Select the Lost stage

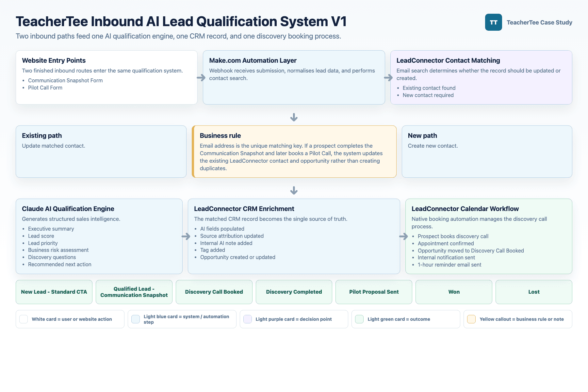tap(534, 292)
